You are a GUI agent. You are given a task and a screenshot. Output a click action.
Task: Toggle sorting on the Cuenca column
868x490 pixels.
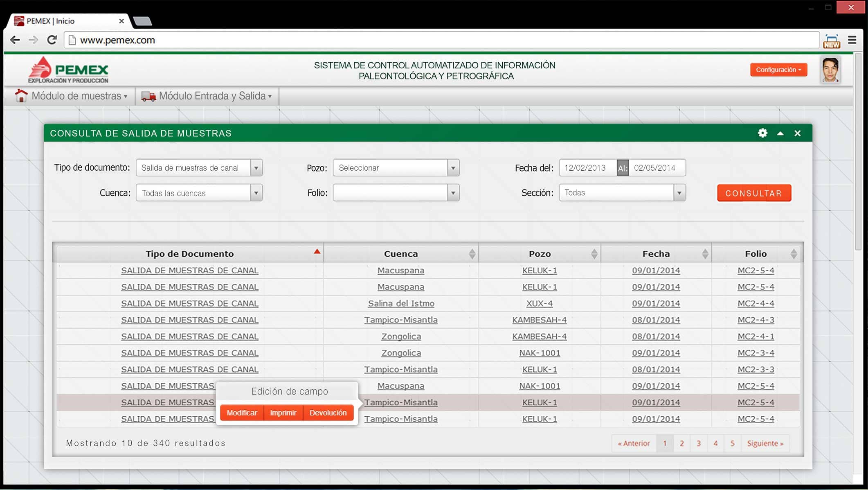click(x=472, y=254)
